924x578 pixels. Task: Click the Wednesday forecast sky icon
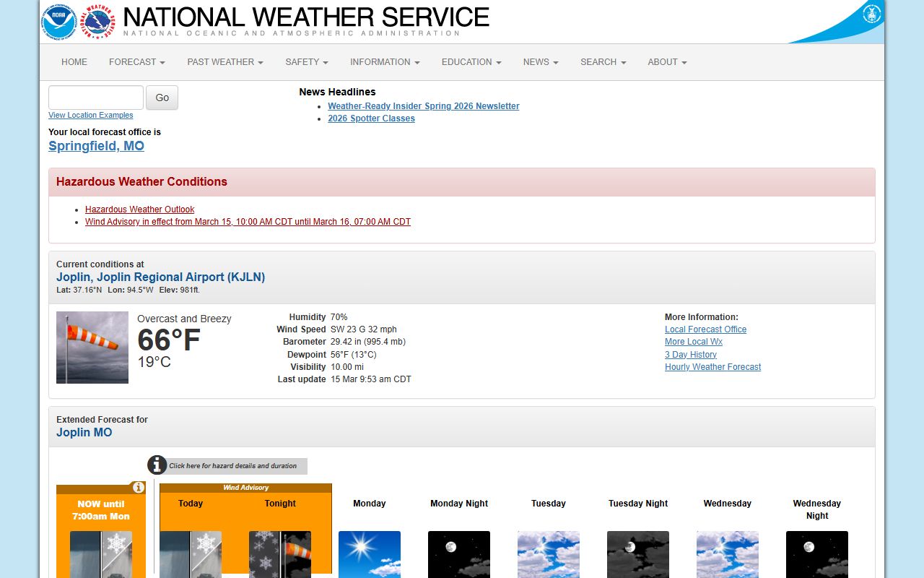point(728,555)
